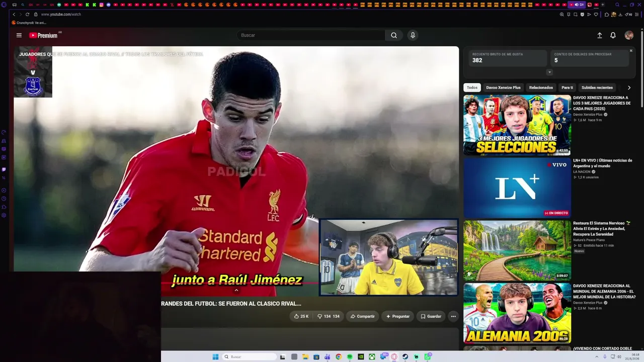Collapse the video caption chevron
The image size is (644, 362).
(236, 290)
